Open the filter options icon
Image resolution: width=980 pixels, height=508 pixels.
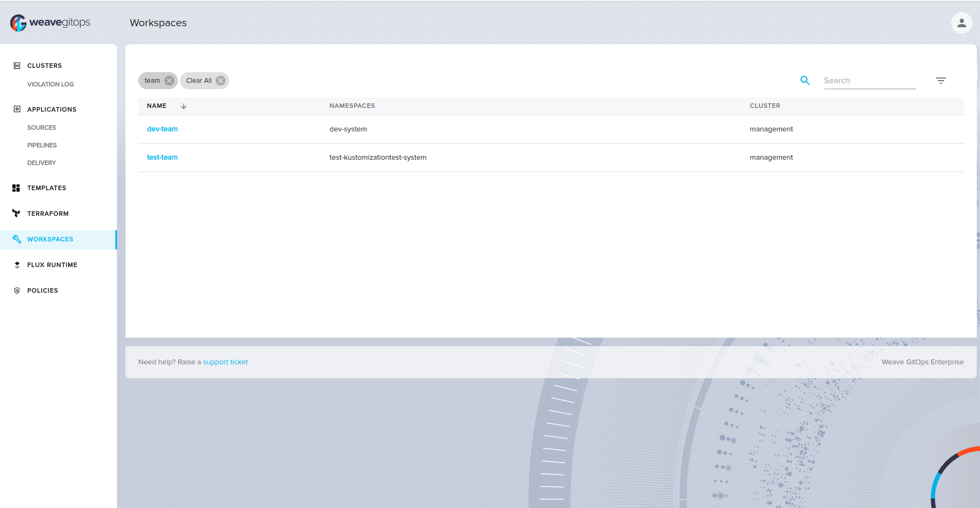point(941,81)
